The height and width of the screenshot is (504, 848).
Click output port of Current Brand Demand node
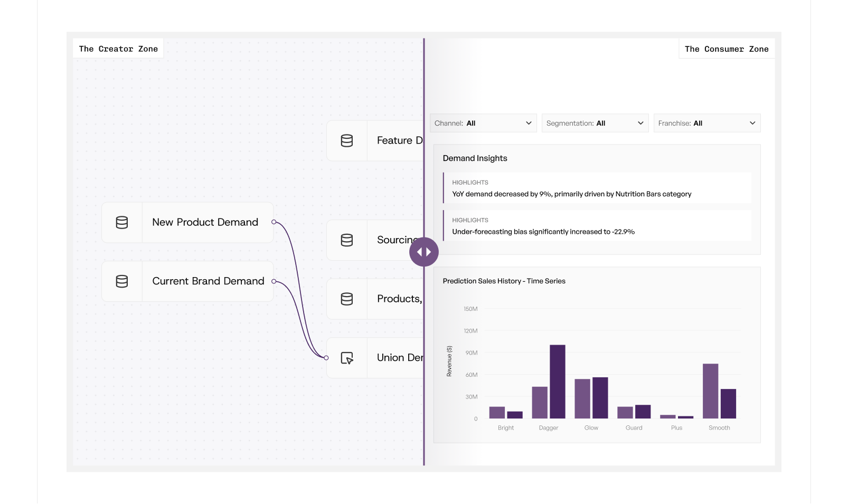(x=274, y=281)
